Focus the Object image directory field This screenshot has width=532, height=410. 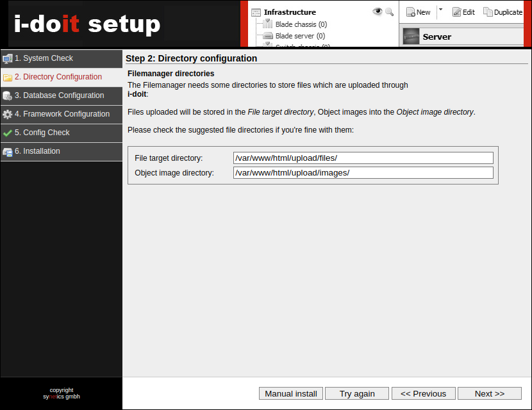coord(363,172)
